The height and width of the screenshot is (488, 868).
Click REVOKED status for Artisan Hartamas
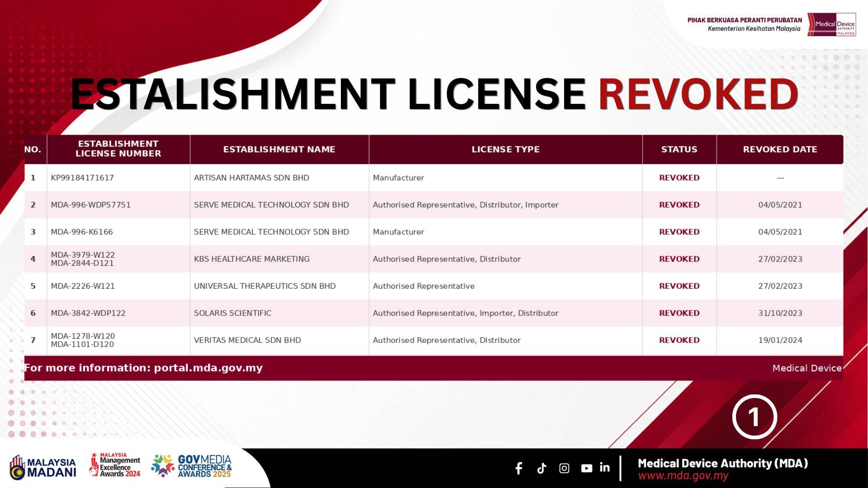tap(679, 178)
